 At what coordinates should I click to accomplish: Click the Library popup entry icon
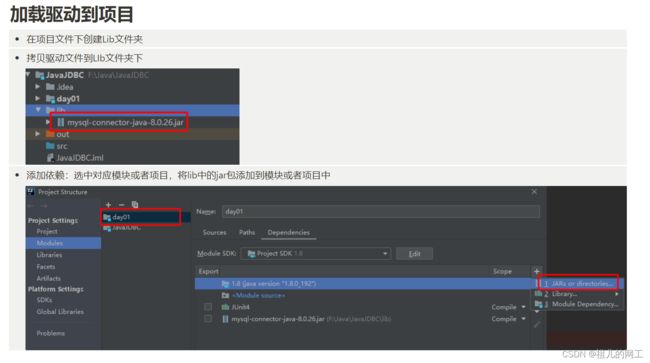pyautogui.click(x=538, y=294)
